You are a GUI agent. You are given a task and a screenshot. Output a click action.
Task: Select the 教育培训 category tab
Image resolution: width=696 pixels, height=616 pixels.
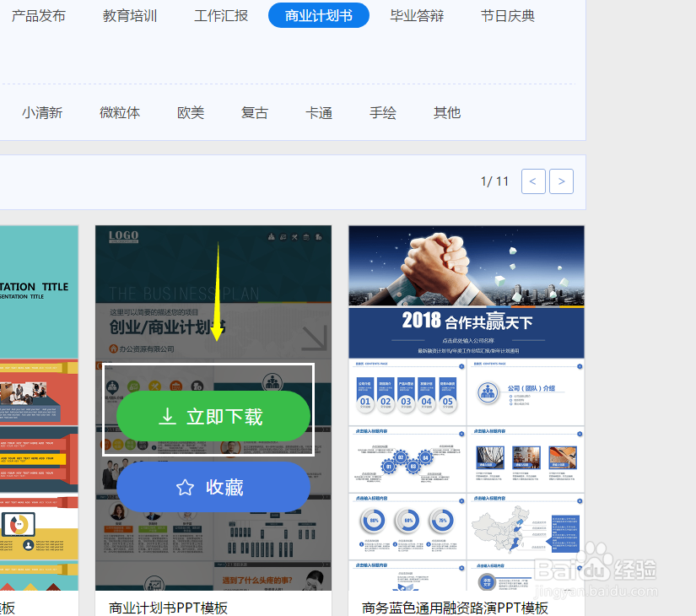(x=130, y=16)
